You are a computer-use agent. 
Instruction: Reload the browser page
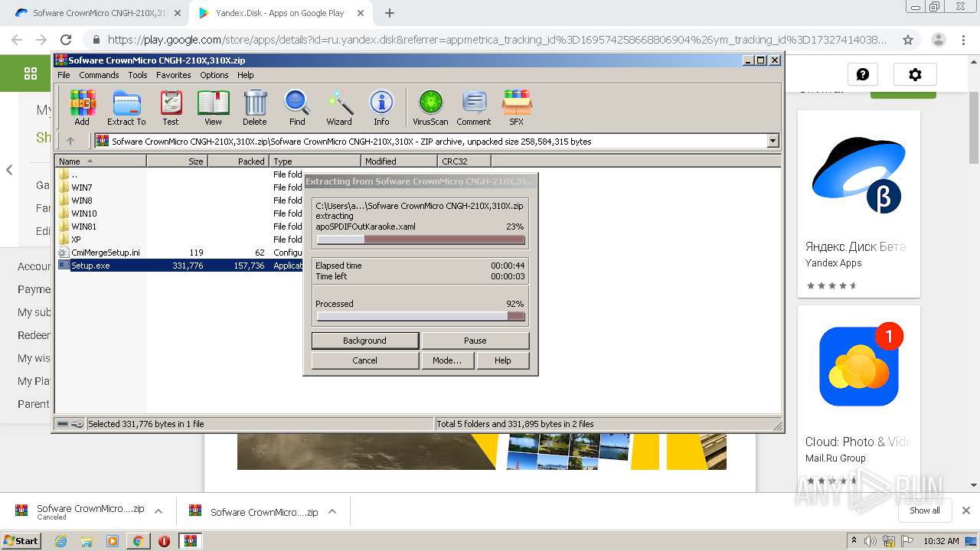66,40
